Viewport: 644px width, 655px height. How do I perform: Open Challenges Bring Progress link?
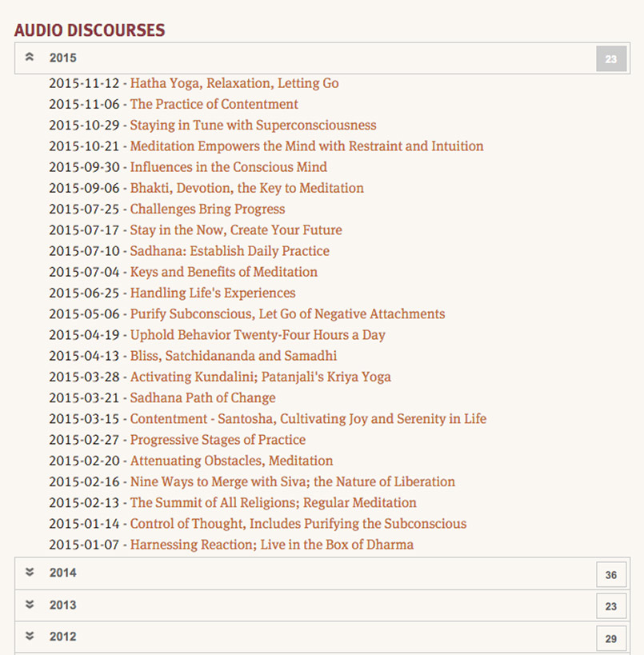[x=207, y=210]
